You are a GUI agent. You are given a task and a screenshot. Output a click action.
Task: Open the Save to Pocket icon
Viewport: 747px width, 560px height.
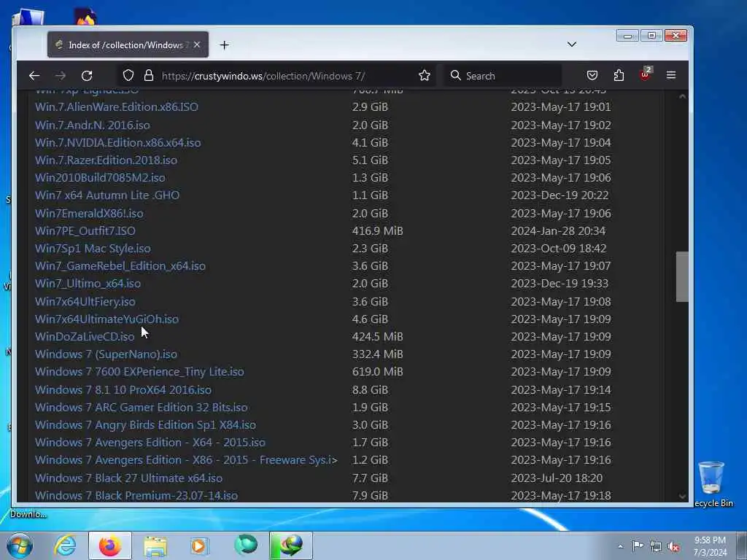click(x=592, y=75)
